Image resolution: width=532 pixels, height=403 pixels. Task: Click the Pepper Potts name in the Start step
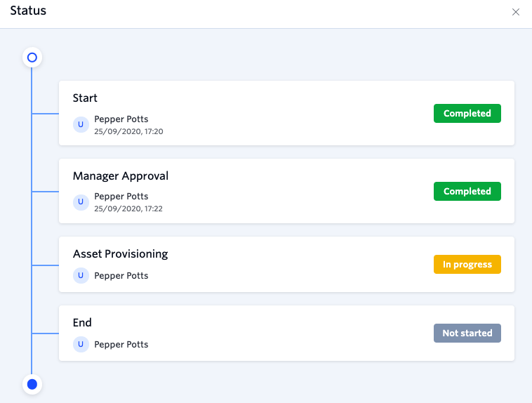tap(121, 119)
